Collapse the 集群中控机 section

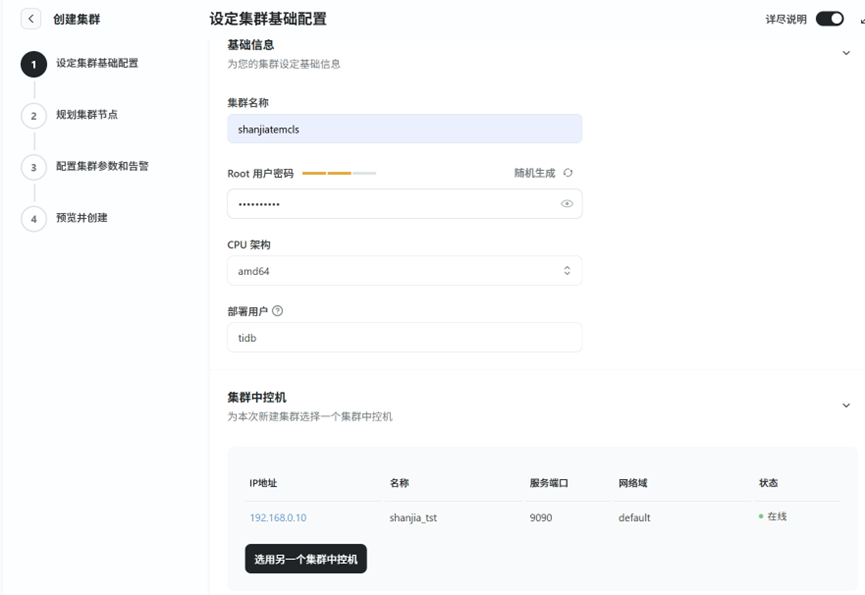(846, 405)
